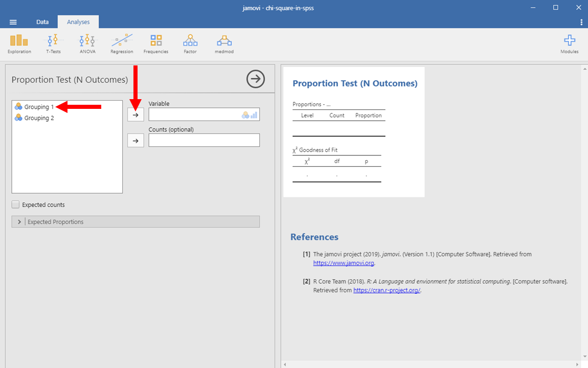Image resolution: width=588 pixels, height=368 pixels.
Task: Collapse options panel with circled arrow
Action: [256, 79]
